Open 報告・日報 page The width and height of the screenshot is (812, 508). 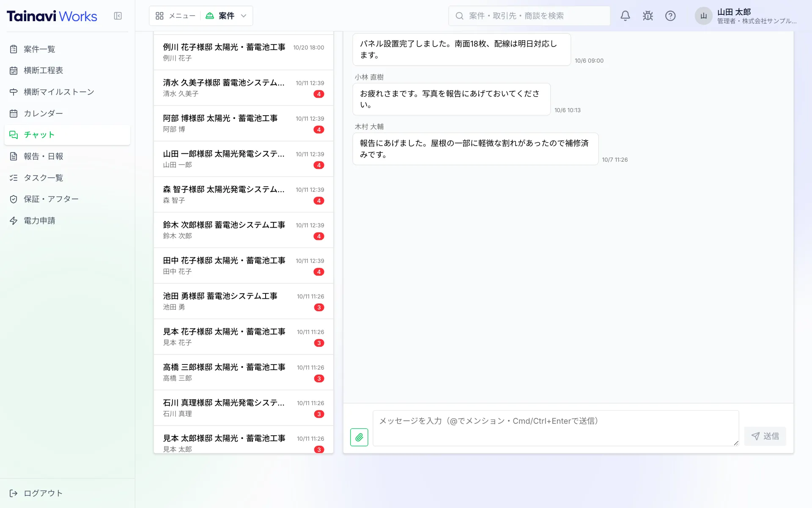[67, 156]
